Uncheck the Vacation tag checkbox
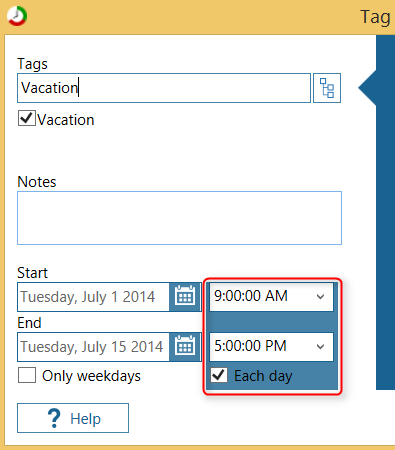This screenshot has height=450, width=395. [x=27, y=119]
